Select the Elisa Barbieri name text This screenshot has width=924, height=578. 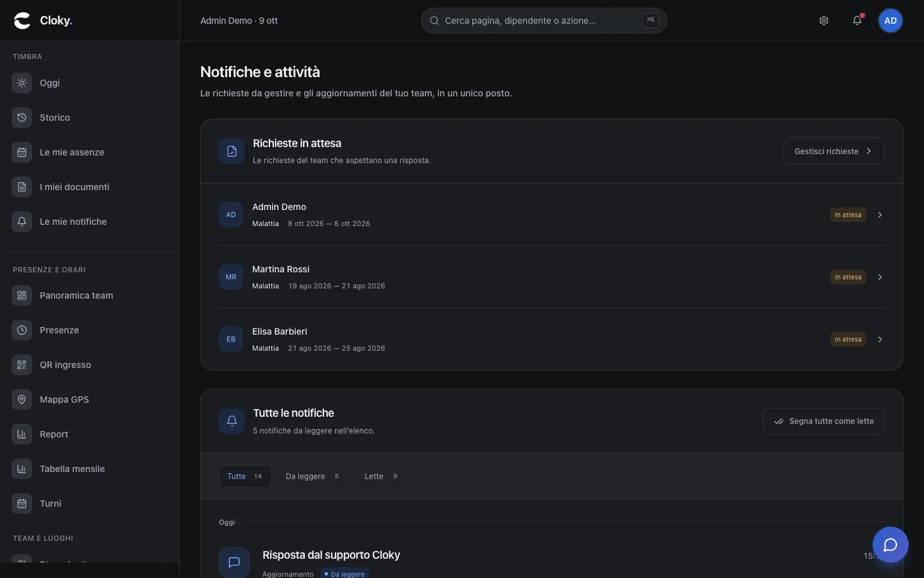tap(280, 331)
